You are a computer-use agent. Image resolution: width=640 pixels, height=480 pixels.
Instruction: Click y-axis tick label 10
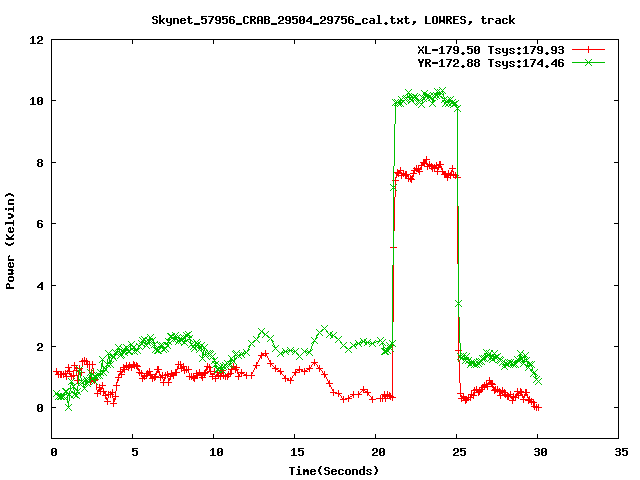tap(36, 101)
